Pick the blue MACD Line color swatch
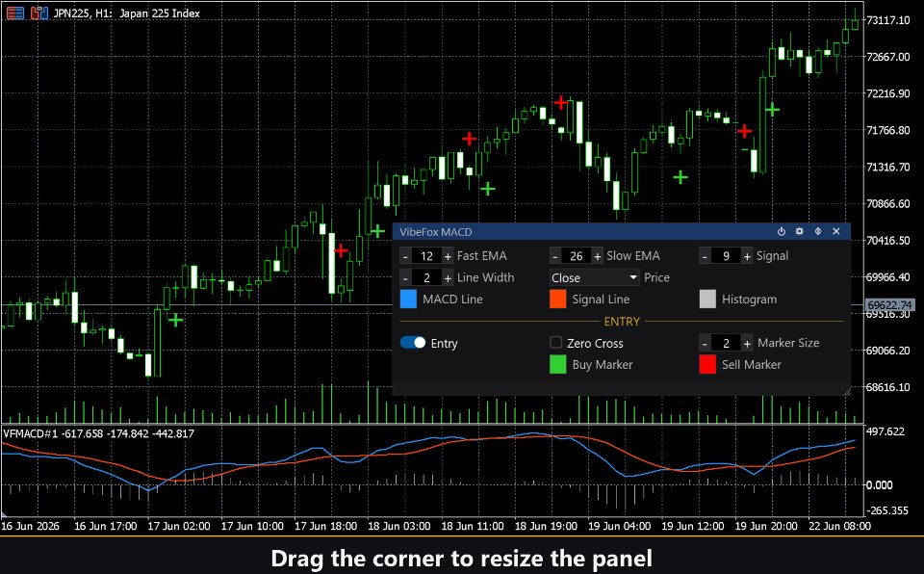 coord(408,300)
